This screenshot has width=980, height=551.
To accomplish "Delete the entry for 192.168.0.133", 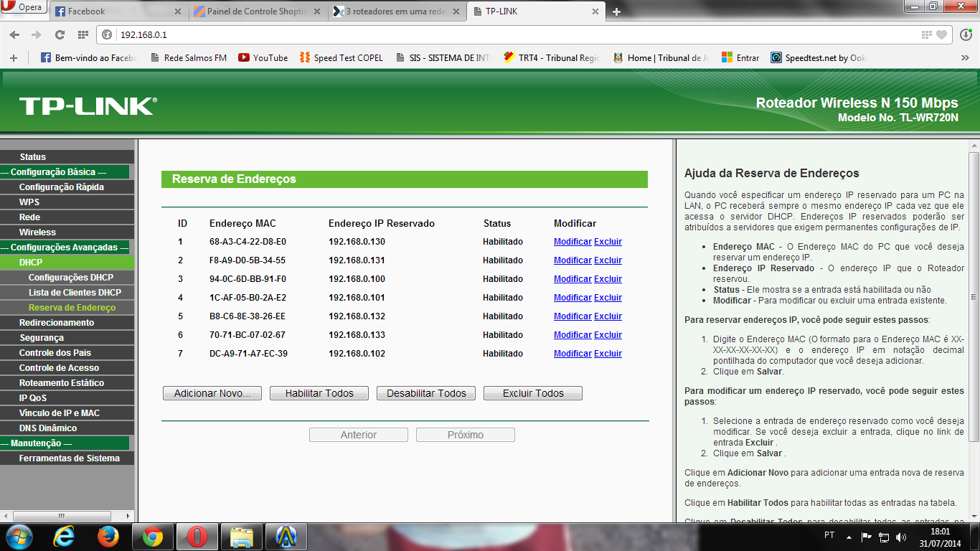I will pyautogui.click(x=608, y=335).
